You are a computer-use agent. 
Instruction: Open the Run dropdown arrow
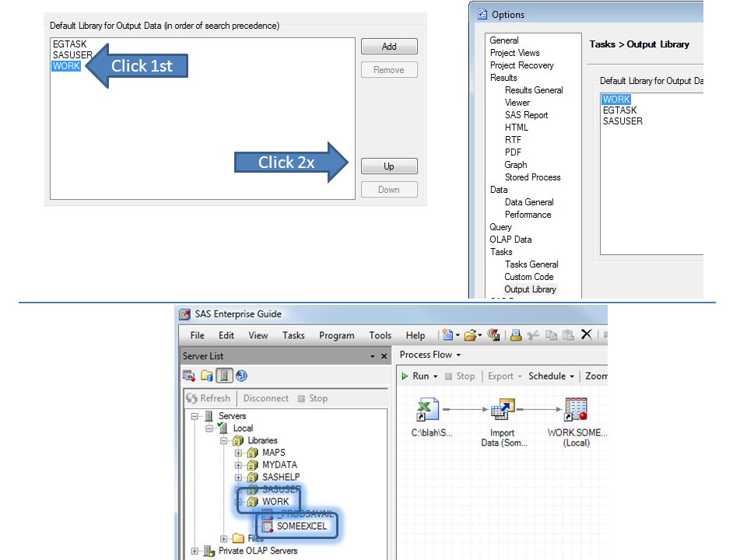(436, 376)
